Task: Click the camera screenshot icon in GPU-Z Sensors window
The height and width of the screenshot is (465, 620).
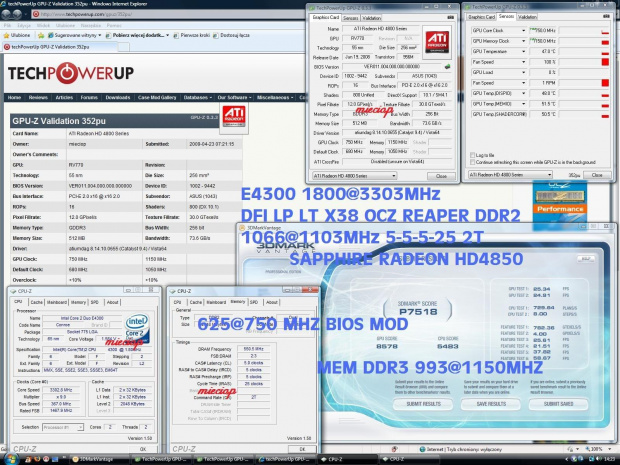Action: tap(606, 17)
